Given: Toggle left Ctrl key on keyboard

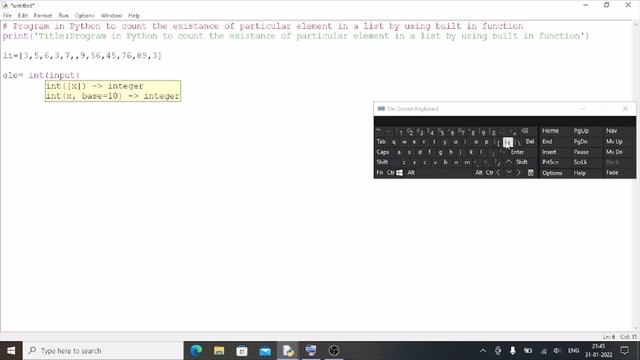Looking at the screenshot, I should [x=390, y=173].
